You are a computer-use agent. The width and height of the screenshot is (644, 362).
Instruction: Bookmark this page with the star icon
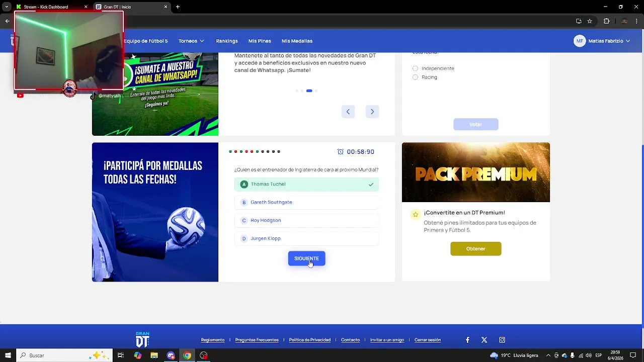[x=590, y=21]
